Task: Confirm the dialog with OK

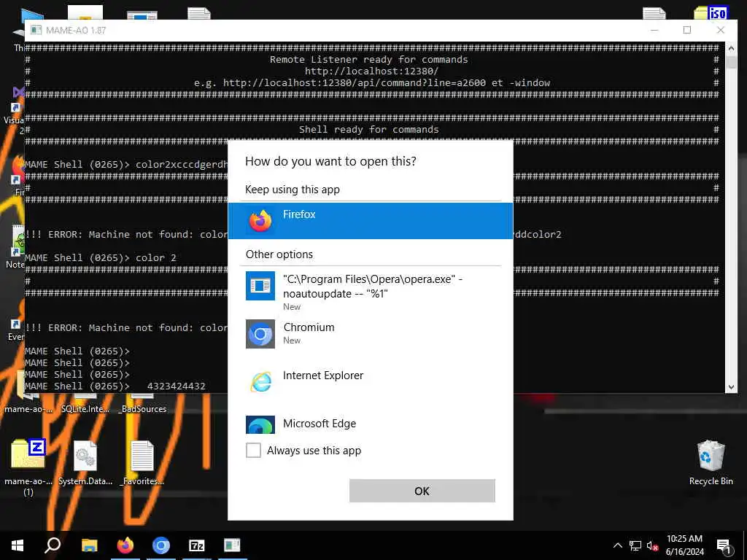Action: tap(422, 491)
